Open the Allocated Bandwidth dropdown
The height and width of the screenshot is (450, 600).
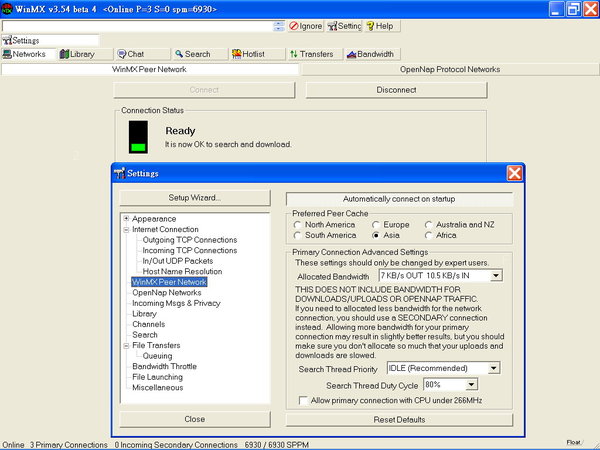[x=496, y=276]
